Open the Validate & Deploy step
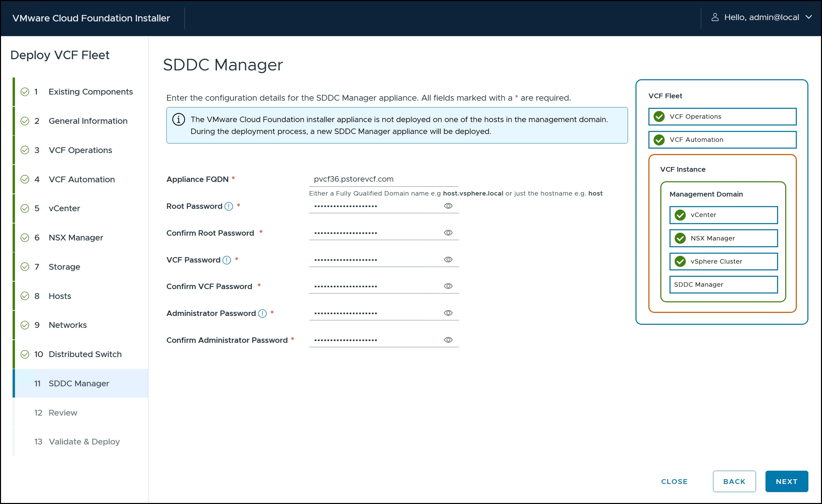 click(x=81, y=442)
